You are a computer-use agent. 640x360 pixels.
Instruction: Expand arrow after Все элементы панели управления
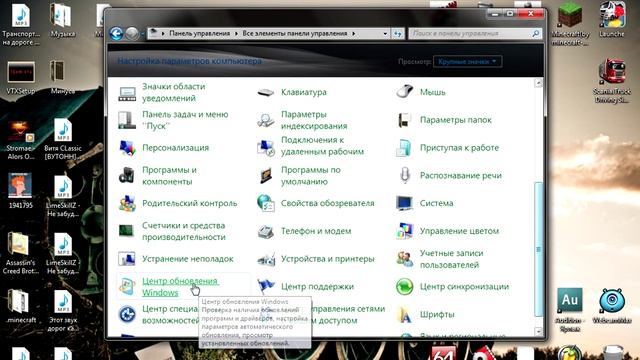tap(353, 33)
